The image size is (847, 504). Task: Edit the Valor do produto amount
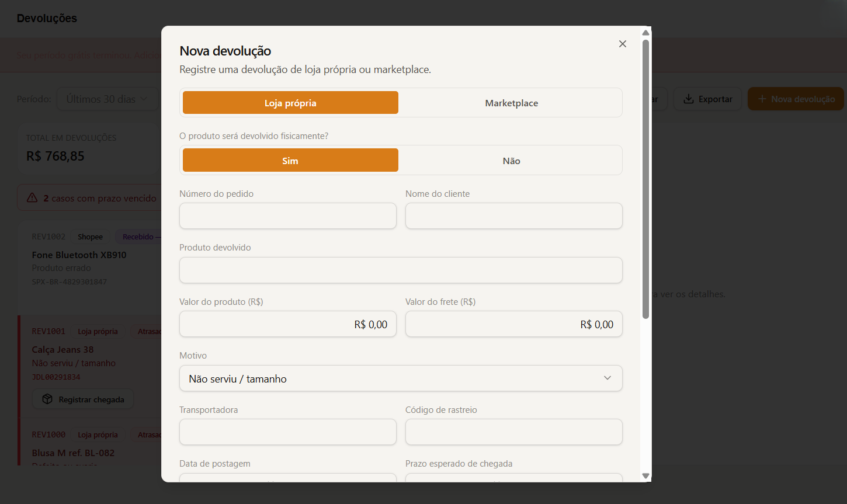point(288,324)
